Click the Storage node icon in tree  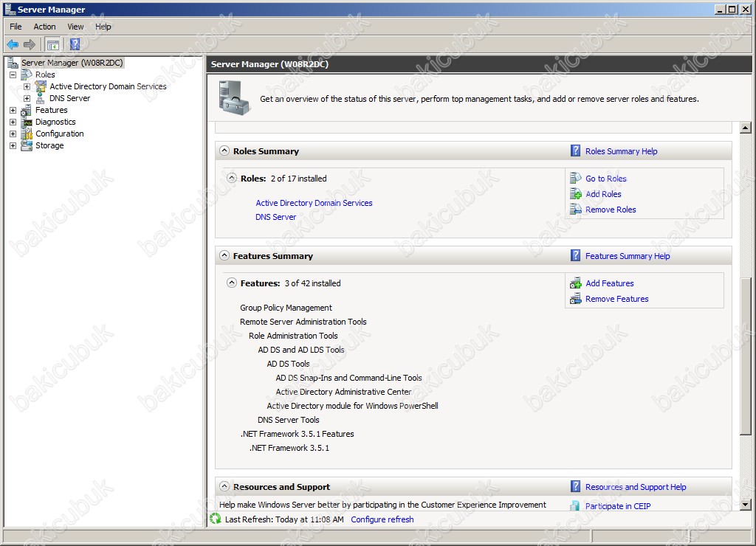pyautogui.click(x=27, y=145)
